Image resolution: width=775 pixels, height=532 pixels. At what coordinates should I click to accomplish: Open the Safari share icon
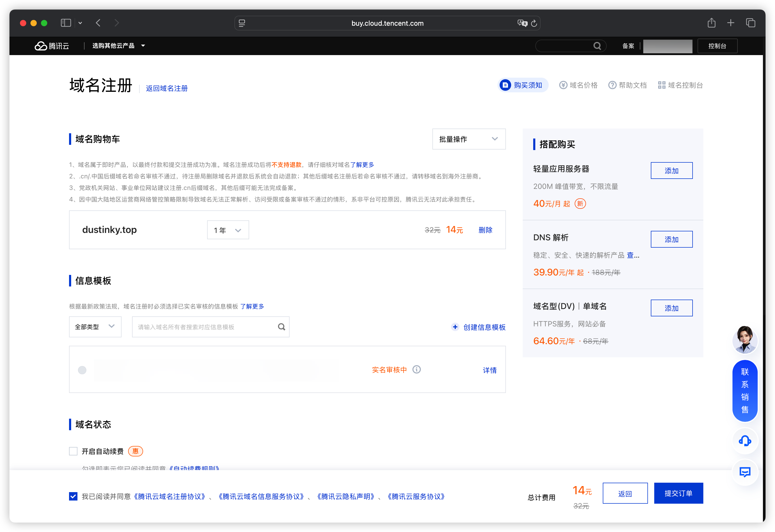point(711,23)
